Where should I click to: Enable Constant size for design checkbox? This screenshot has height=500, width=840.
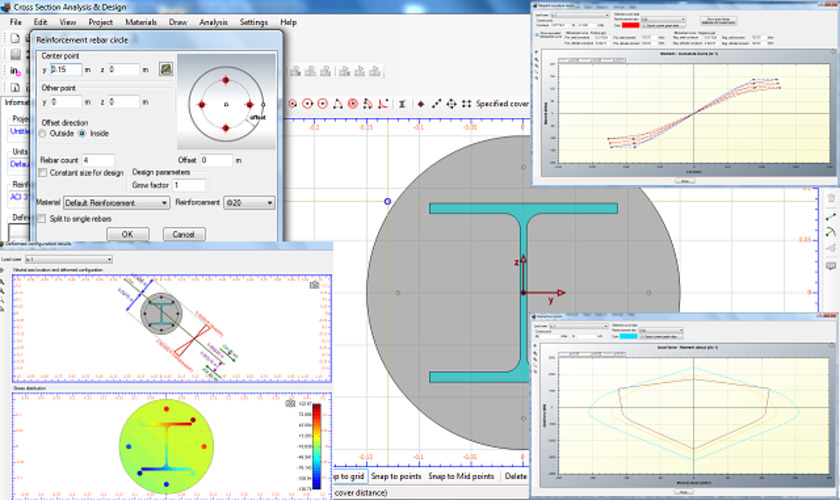click(43, 173)
